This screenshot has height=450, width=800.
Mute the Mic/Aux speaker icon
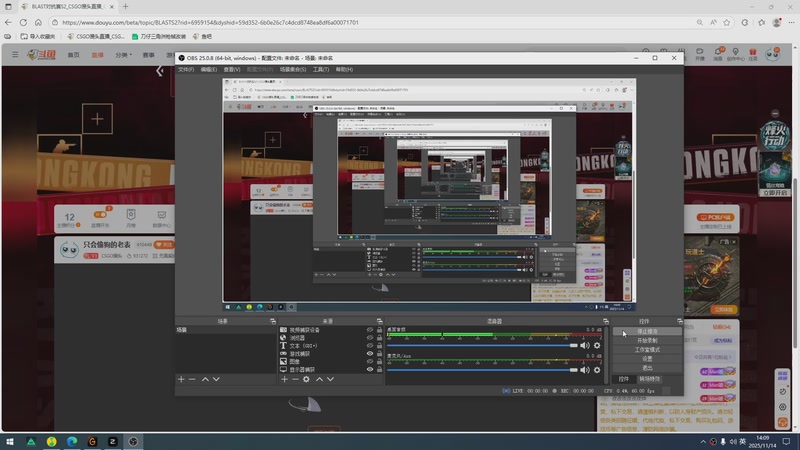586,371
